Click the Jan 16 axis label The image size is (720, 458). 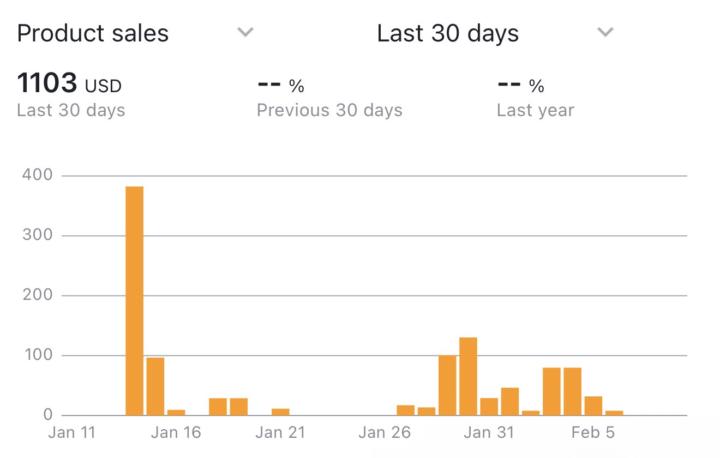(177, 433)
